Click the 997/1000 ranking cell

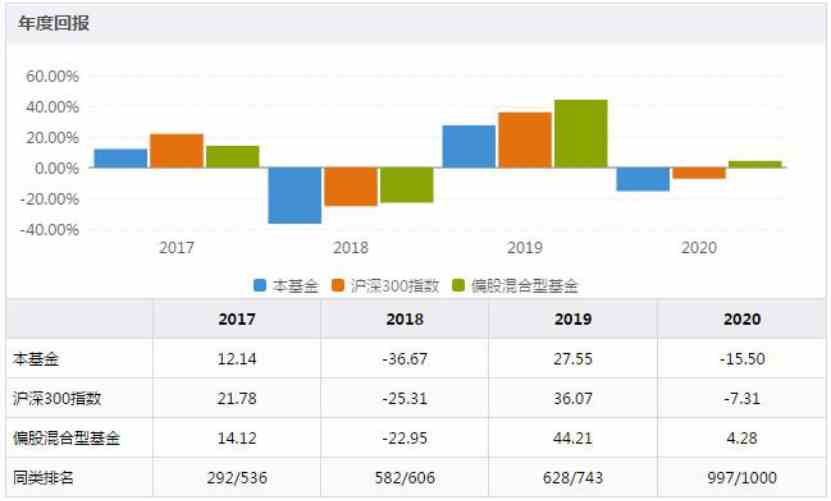(742, 478)
